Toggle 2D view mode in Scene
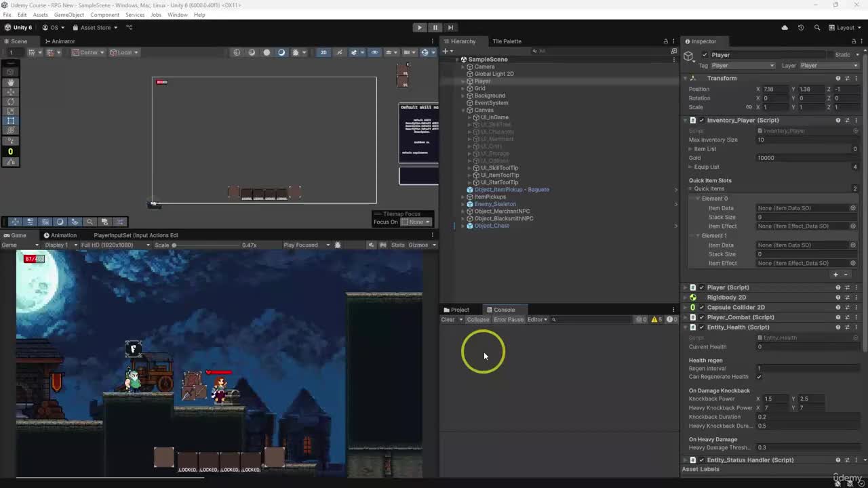The image size is (868, 488). coord(323,52)
